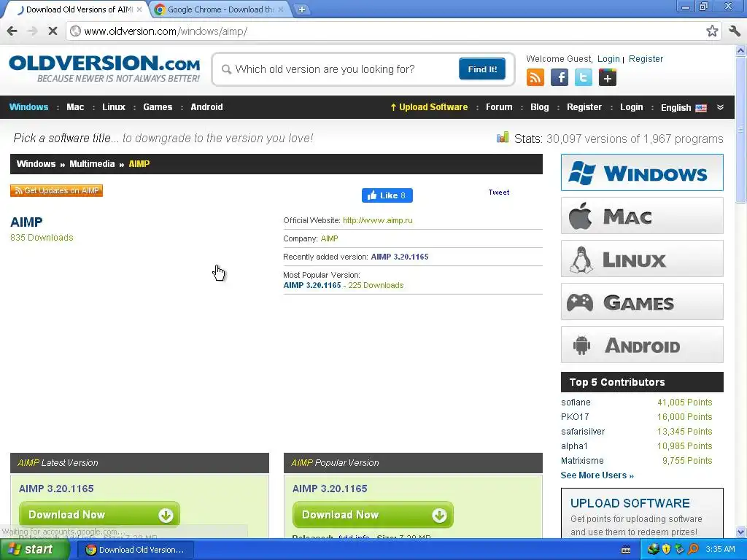Viewport: 747px width, 560px height.
Task: Open the Windows category sidebar banner
Action: click(x=642, y=172)
